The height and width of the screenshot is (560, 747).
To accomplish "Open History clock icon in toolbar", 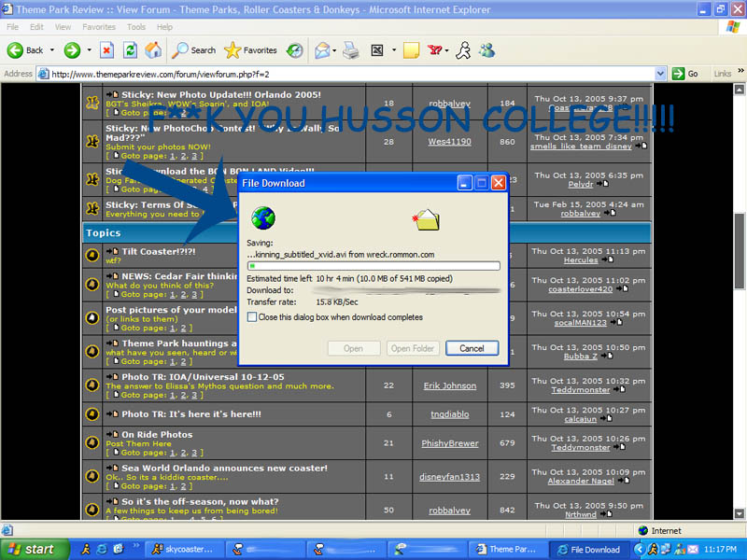I will [x=294, y=50].
